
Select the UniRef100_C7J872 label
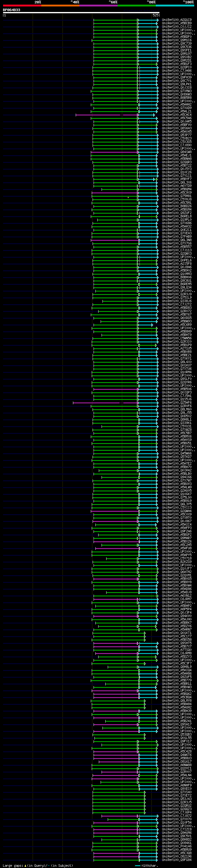pos(177,815)
